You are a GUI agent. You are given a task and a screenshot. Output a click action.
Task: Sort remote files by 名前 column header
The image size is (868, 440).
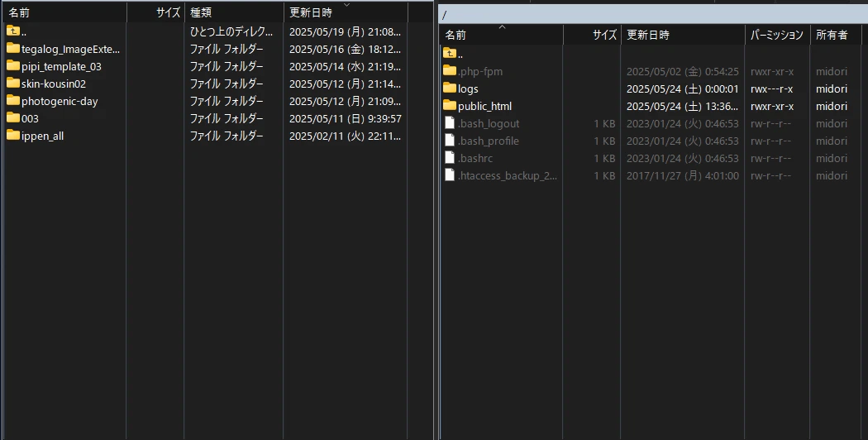[x=502, y=35]
